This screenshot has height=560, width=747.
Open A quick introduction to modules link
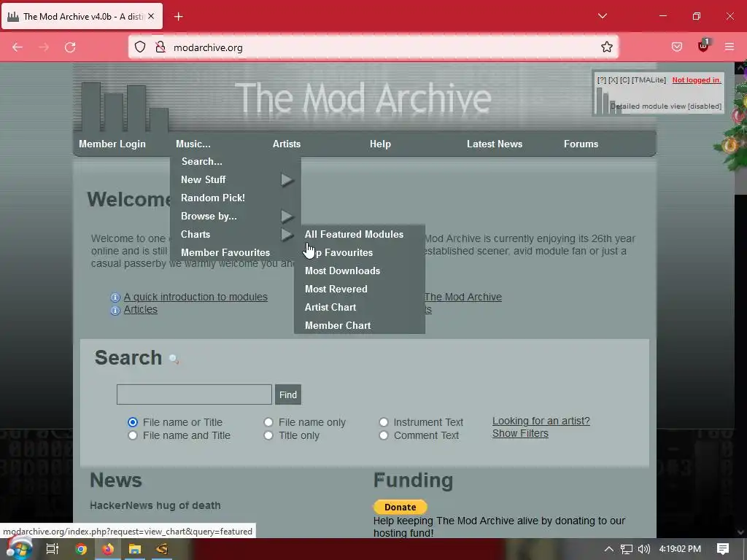[196, 297]
